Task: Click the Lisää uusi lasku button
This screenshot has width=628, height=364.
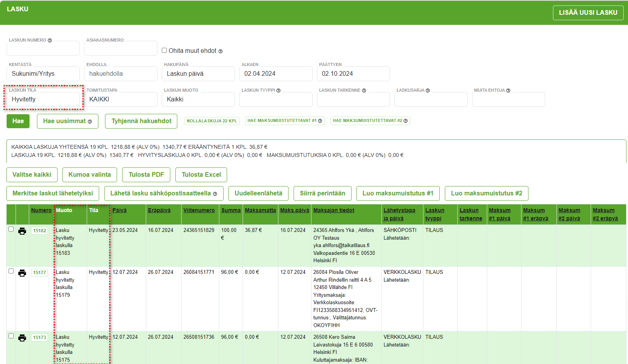Action: [x=588, y=12]
